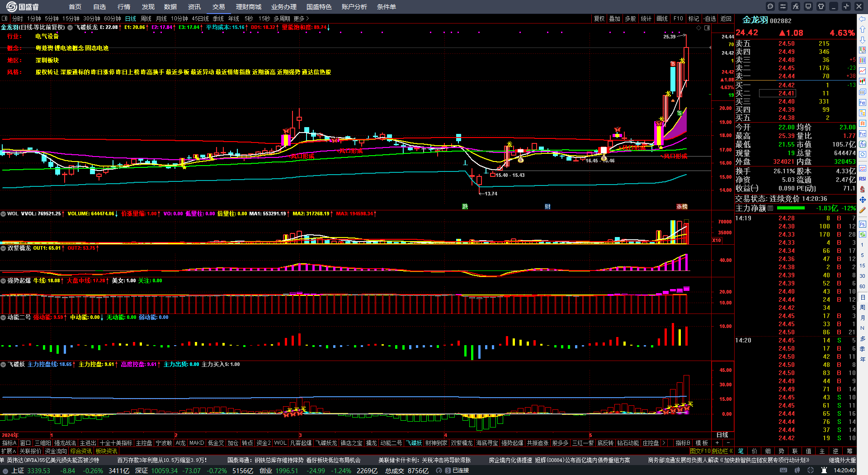Open the fx formula manager icon
The width and height of the screenshot is (868, 475).
click(x=796, y=6)
